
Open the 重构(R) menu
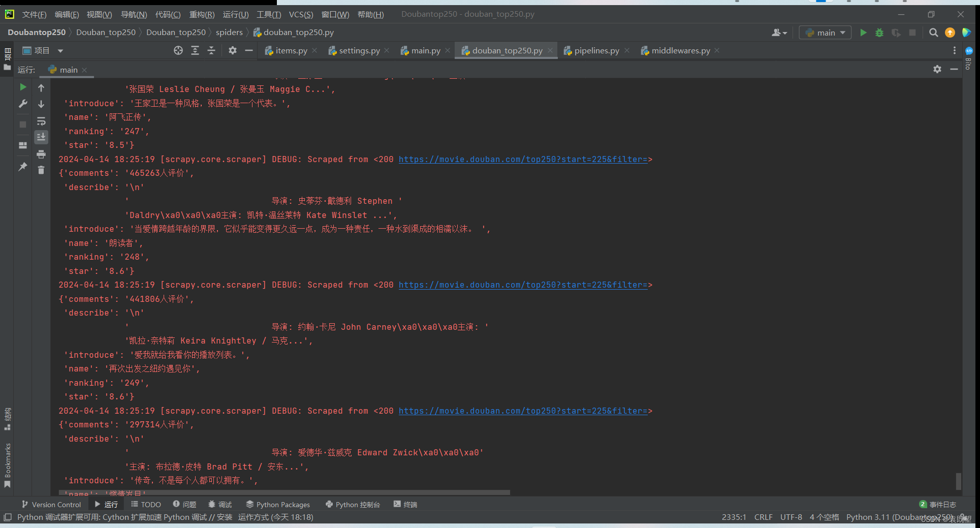click(x=202, y=14)
